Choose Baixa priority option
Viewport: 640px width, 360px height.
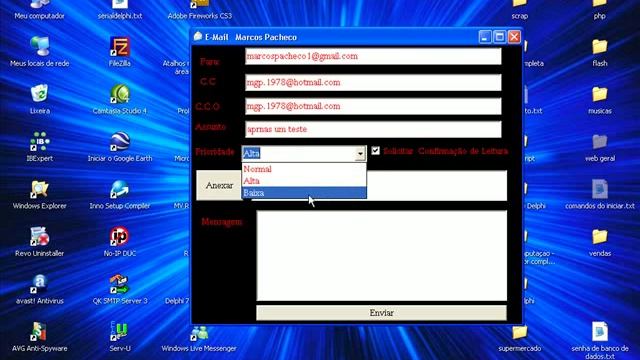click(304, 193)
